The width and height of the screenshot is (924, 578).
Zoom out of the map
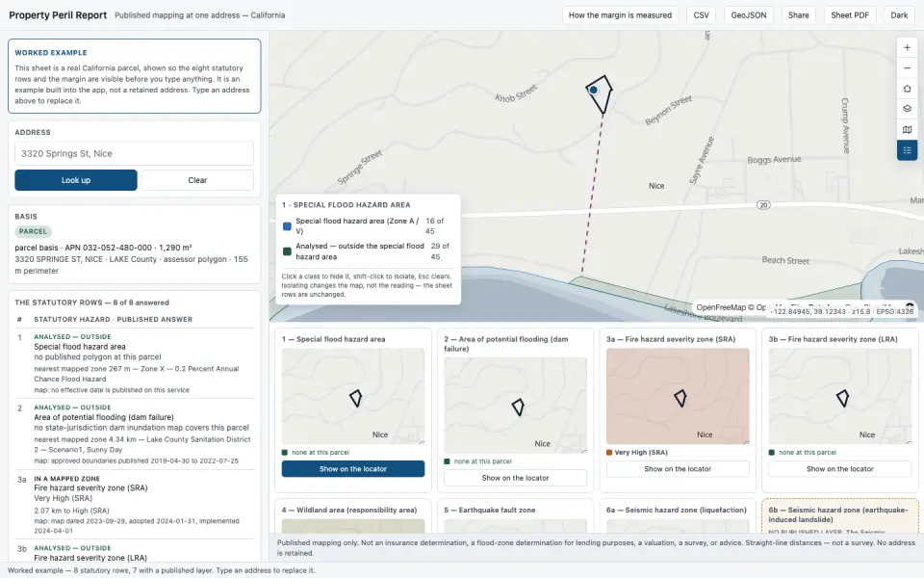pos(907,68)
